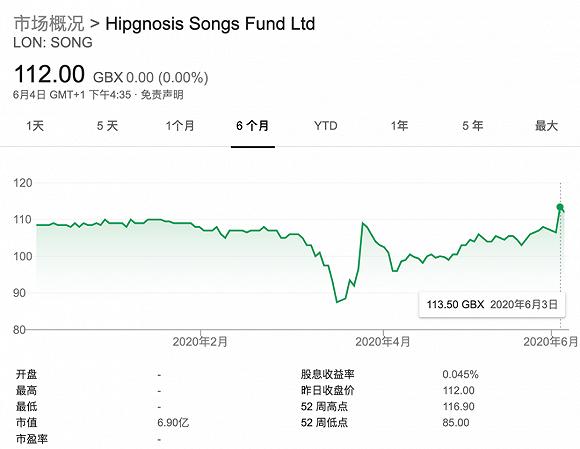The width and height of the screenshot is (580, 449).
Task: Click the 市值 6.90亿 value
Action: [173, 422]
